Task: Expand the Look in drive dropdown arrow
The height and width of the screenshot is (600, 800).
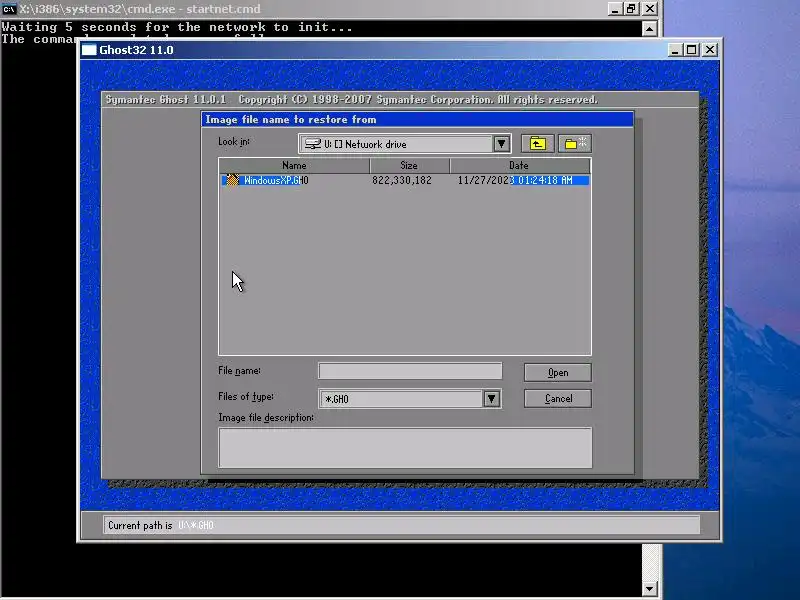Action: pyautogui.click(x=501, y=144)
